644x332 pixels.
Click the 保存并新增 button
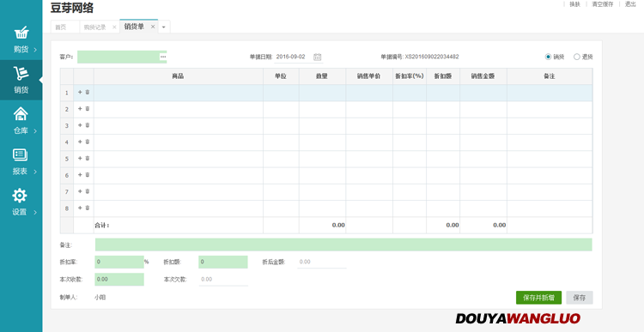538,298
